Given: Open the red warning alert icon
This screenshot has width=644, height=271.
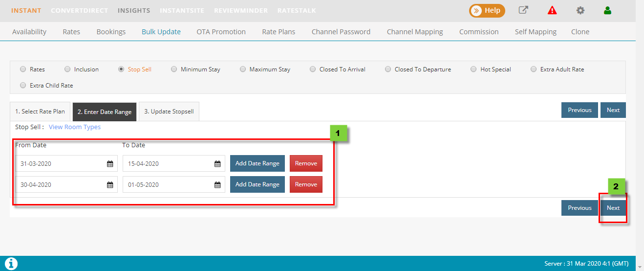Looking at the screenshot, I should (x=552, y=10).
